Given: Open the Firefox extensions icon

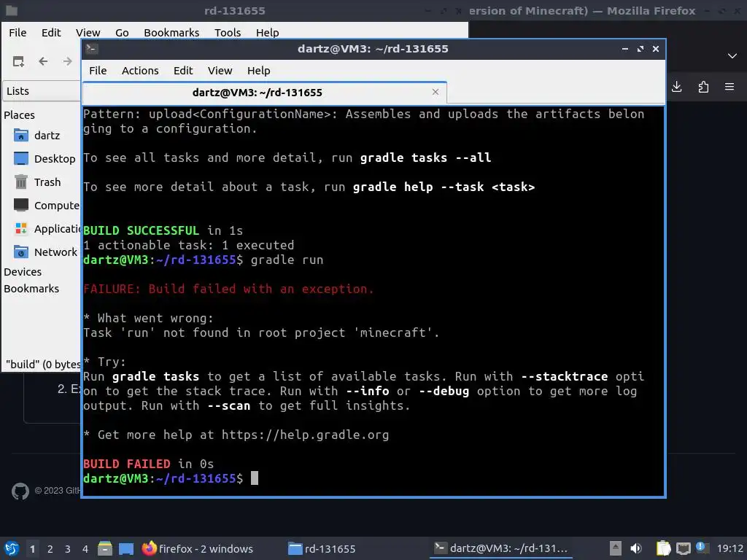Looking at the screenshot, I should (703, 87).
